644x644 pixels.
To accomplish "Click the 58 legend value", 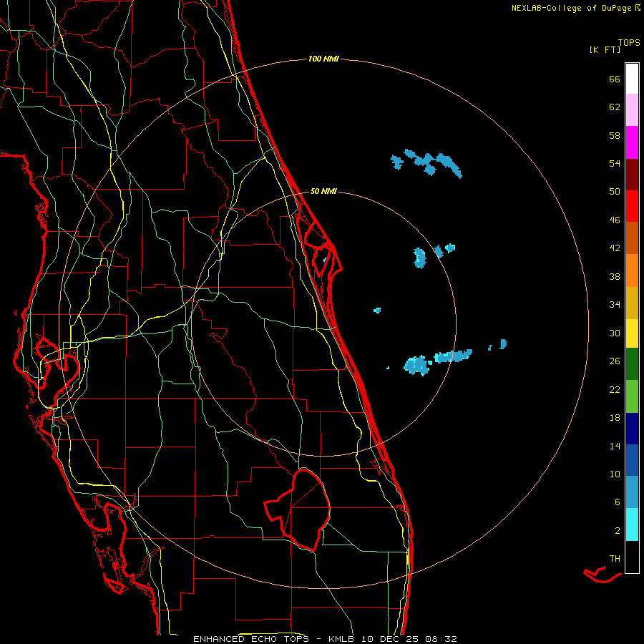I will pos(615,135).
